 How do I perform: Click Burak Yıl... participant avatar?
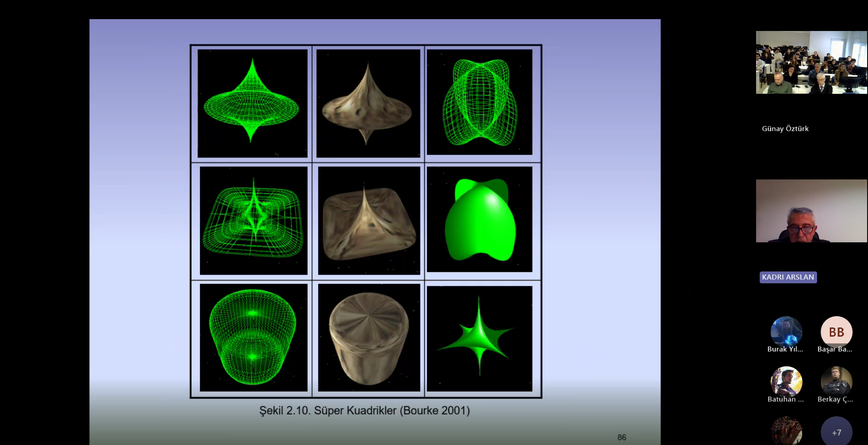[x=786, y=332]
